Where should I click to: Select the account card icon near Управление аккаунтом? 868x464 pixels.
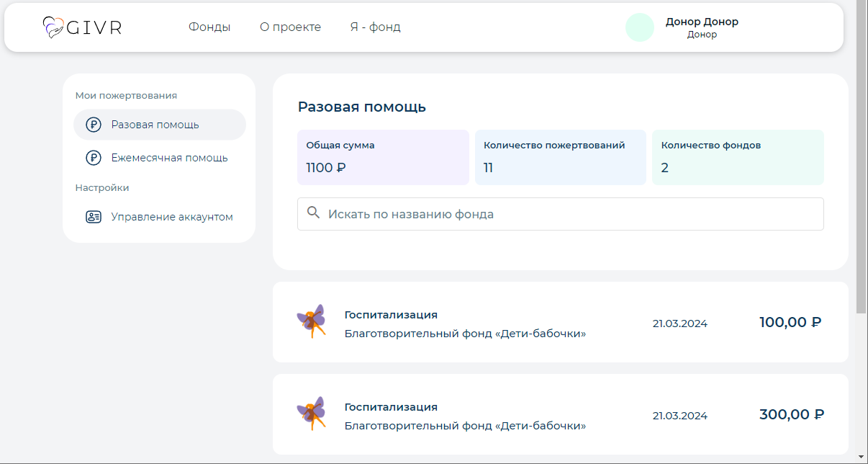click(x=93, y=216)
